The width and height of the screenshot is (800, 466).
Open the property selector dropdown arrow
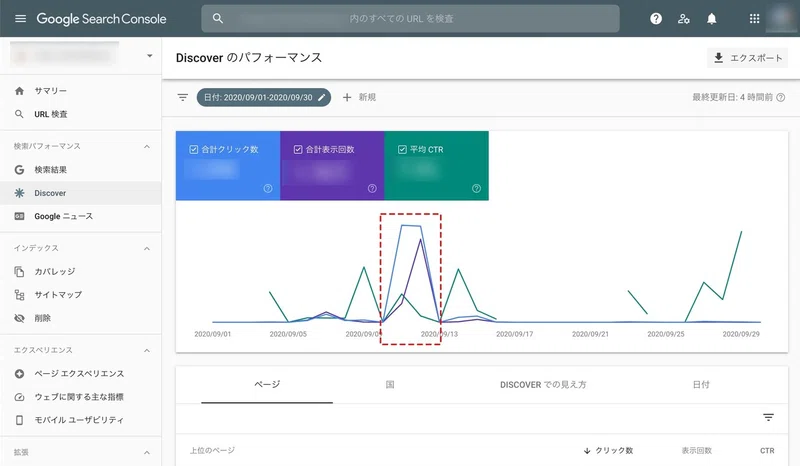pyautogui.click(x=149, y=56)
